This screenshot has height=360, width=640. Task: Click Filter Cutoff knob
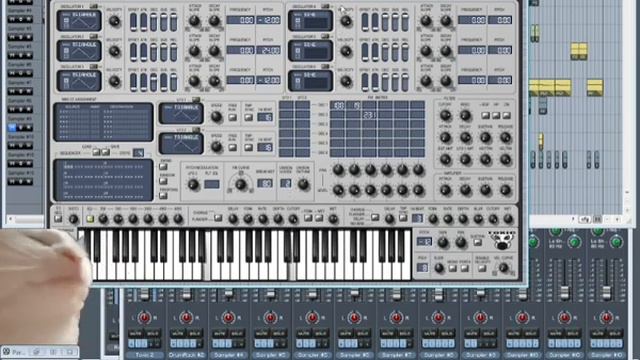click(445, 116)
